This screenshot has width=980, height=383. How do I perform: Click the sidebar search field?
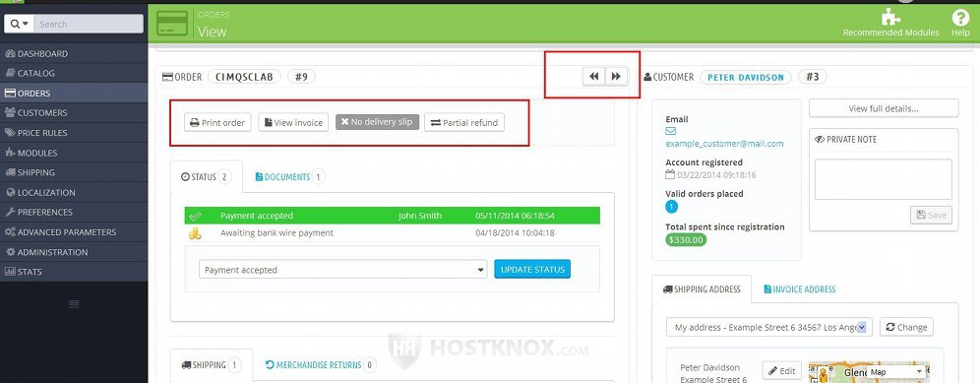click(89, 24)
